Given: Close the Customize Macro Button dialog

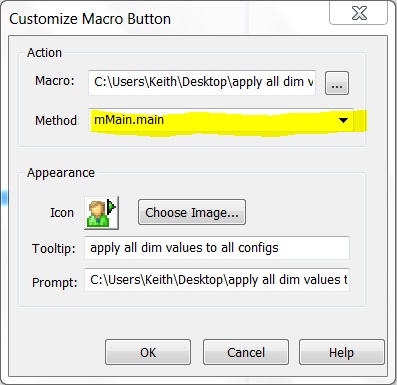Looking at the screenshot, I should pyautogui.click(x=359, y=13).
